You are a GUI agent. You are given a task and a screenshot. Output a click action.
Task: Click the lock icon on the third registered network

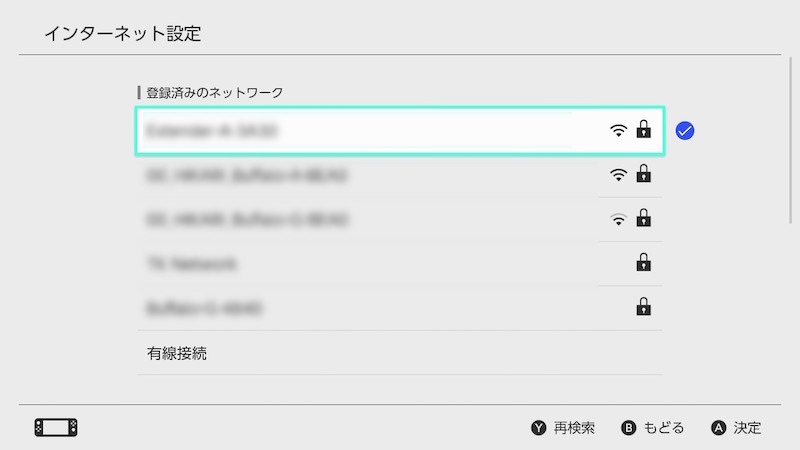point(644,218)
